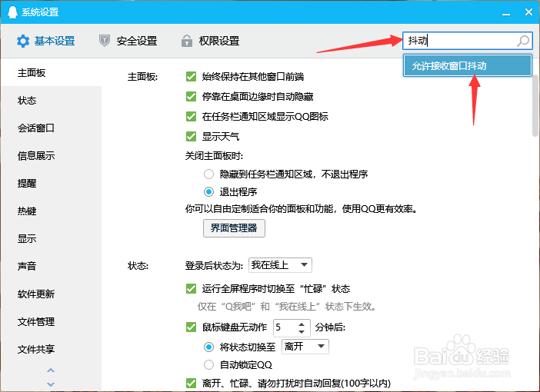Click the 界面管理器 button
Image resolution: width=540 pixels, height=392 pixels.
coord(234,228)
